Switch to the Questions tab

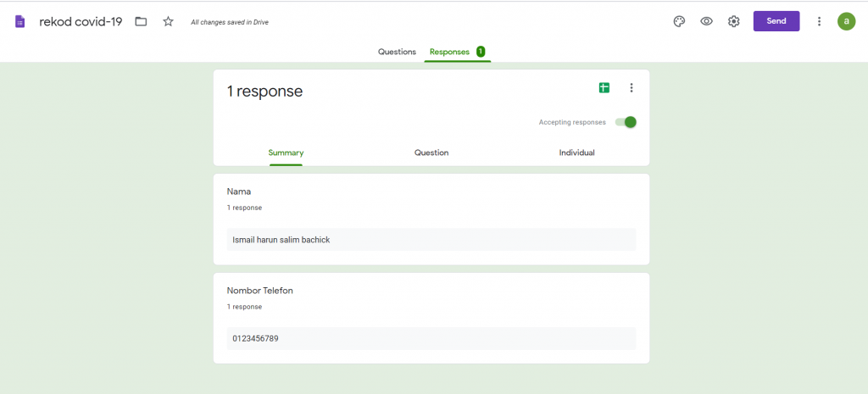pyautogui.click(x=397, y=52)
